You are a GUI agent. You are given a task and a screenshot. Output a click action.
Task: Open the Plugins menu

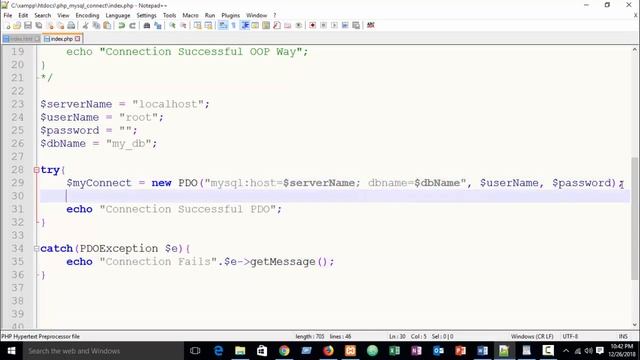click(x=231, y=16)
